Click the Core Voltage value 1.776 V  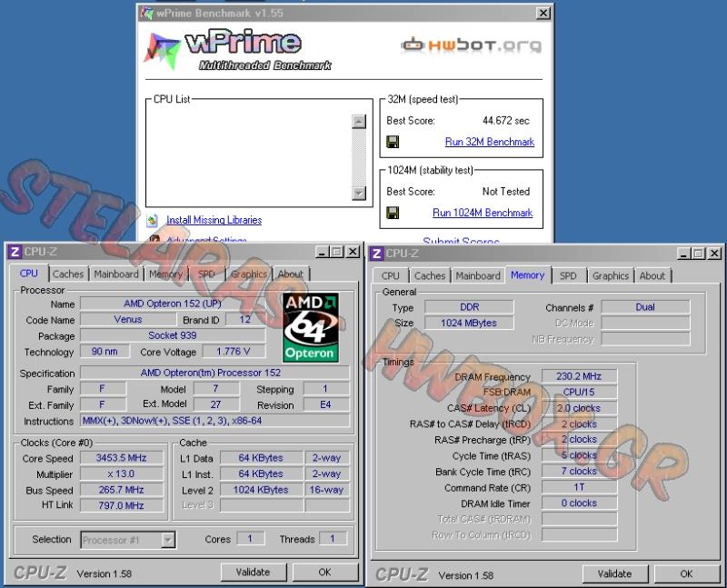(234, 352)
